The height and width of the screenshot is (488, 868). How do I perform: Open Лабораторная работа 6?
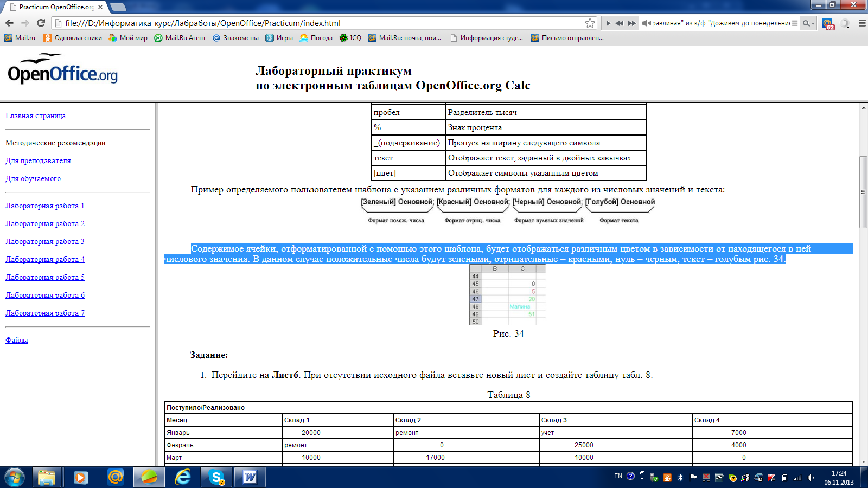click(45, 295)
